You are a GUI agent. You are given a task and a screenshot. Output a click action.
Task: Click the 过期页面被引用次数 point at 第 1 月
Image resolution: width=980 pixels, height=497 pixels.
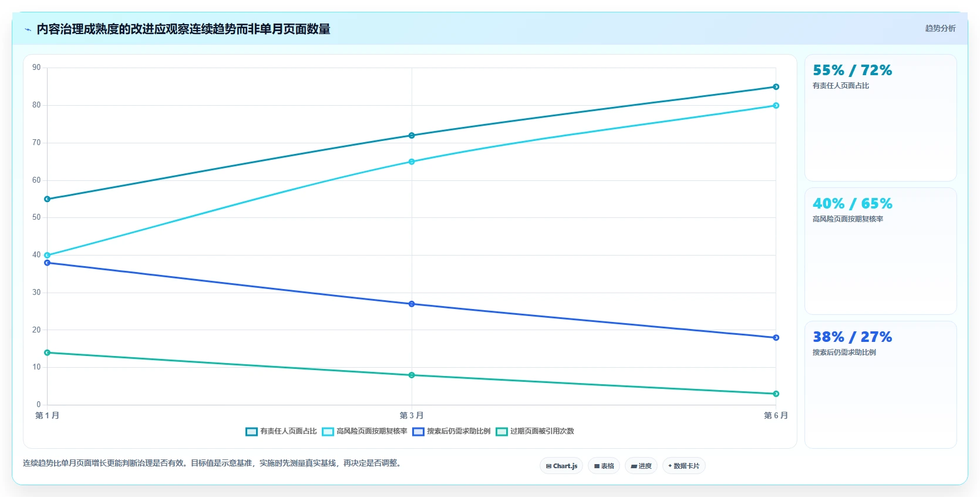pos(48,352)
